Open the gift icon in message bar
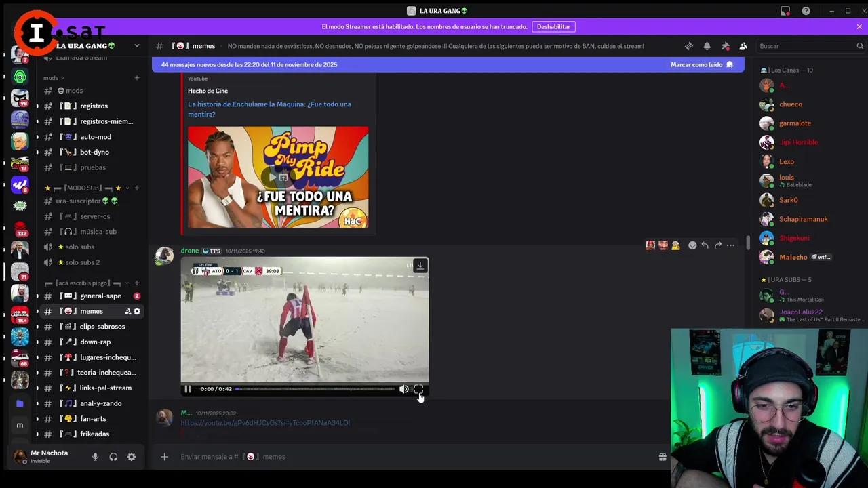Screen dimensions: 868x488 click(663, 457)
